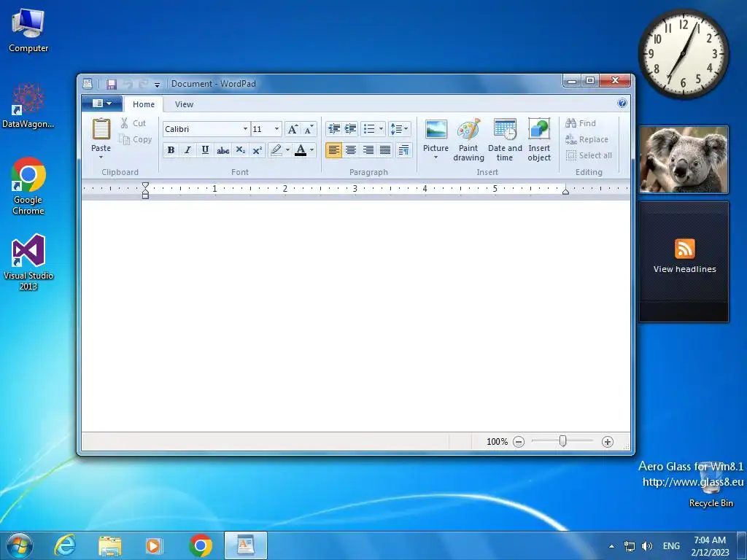The width and height of the screenshot is (747, 560).
Task: Open the Picture dropdown arrow
Action: pyautogui.click(x=436, y=157)
